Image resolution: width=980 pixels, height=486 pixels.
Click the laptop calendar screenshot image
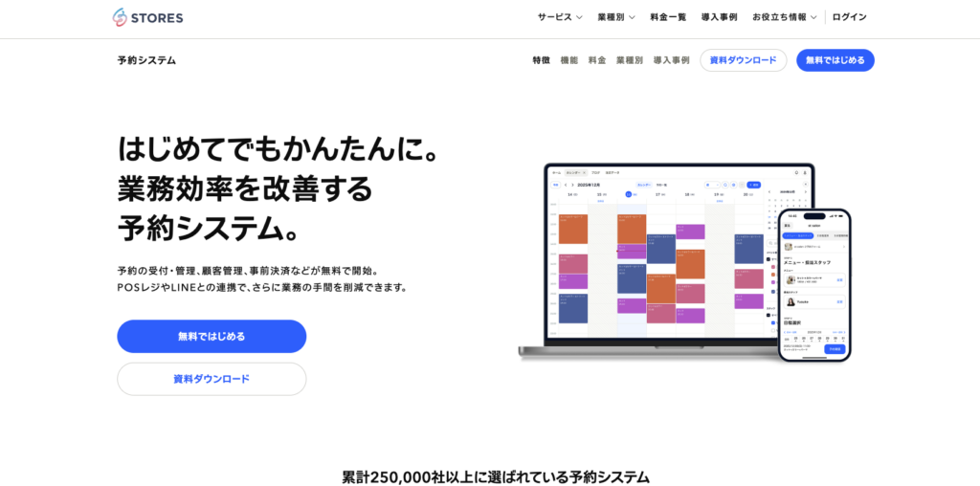(660, 258)
